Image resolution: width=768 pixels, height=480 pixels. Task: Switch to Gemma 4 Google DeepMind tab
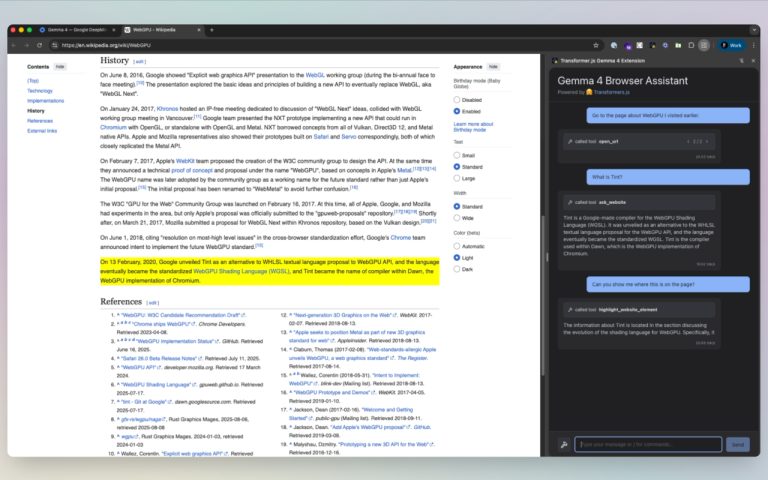(x=76, y=30)
